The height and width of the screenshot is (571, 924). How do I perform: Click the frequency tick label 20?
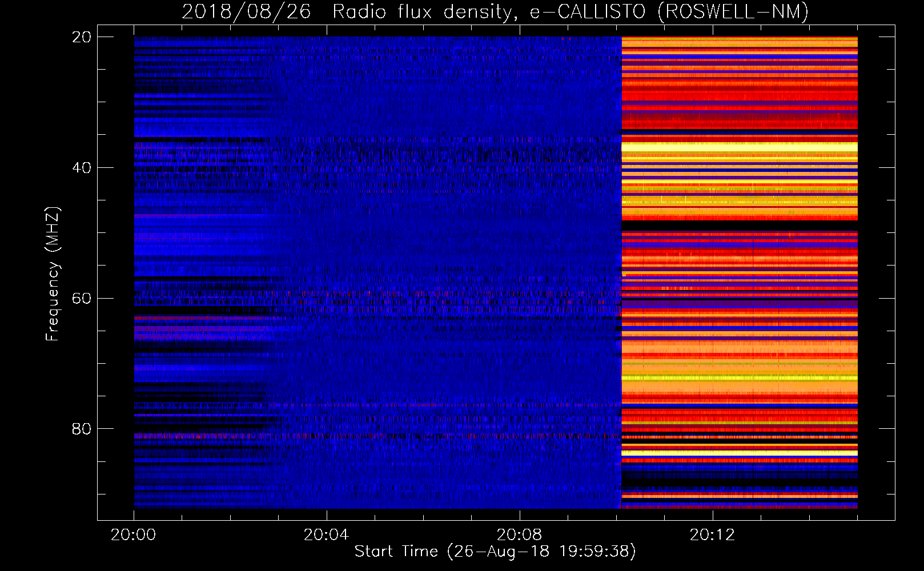[x=81, y=37]
